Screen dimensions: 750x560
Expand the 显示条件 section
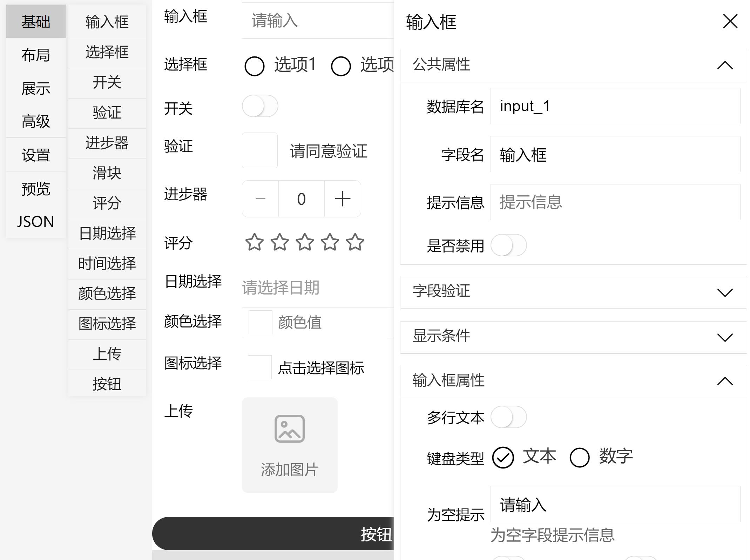[725, 337]
